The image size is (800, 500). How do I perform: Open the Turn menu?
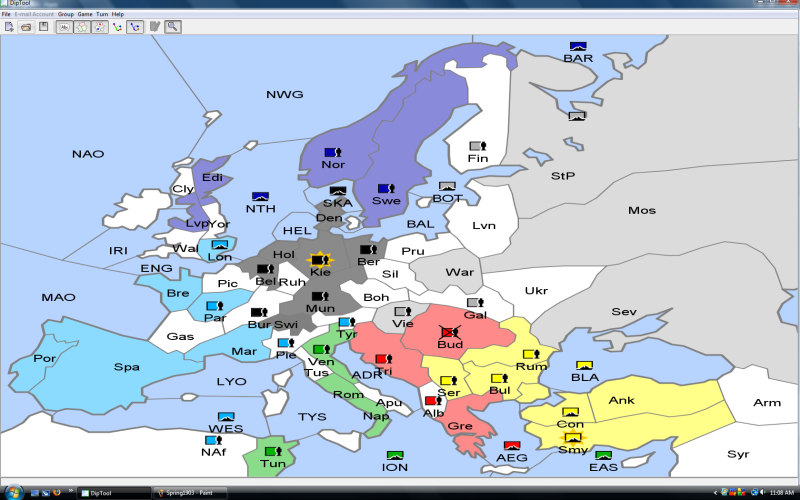(x=102, y=14)
